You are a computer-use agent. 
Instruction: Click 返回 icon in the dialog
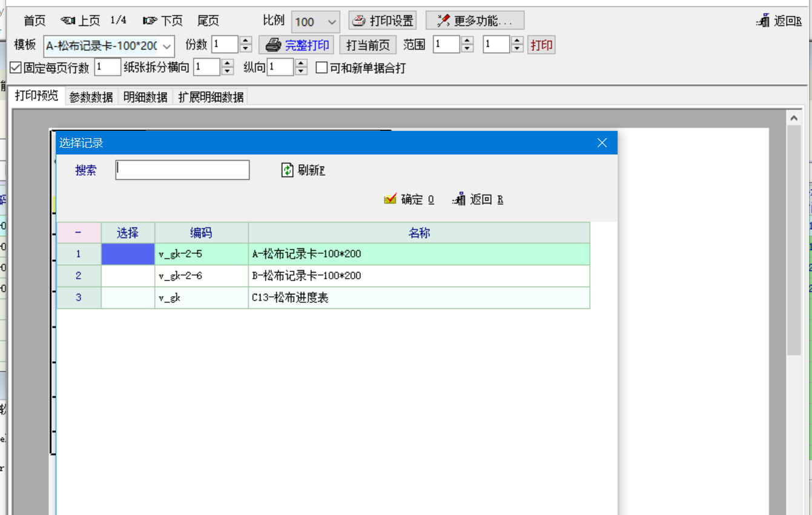click(x=459, y=199)
